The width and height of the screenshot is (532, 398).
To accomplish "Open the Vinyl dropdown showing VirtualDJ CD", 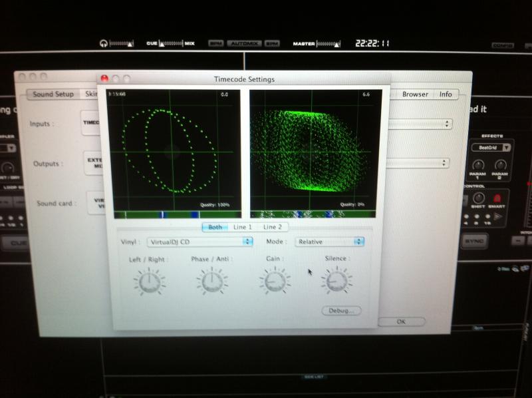I will 200,242.
